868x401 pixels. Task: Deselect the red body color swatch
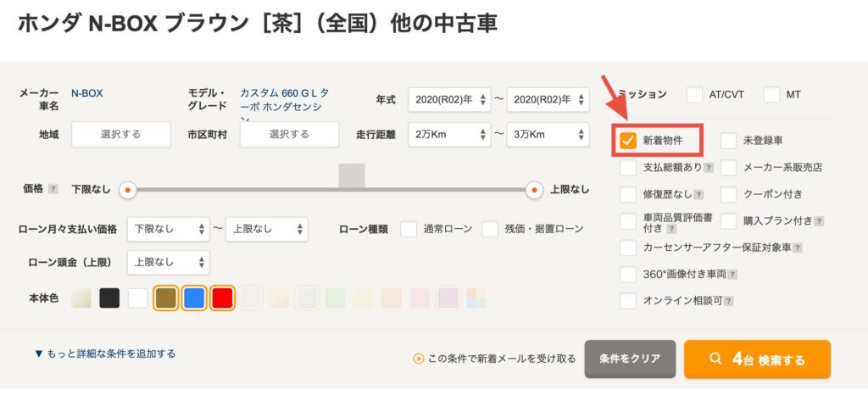click(223, 298)
